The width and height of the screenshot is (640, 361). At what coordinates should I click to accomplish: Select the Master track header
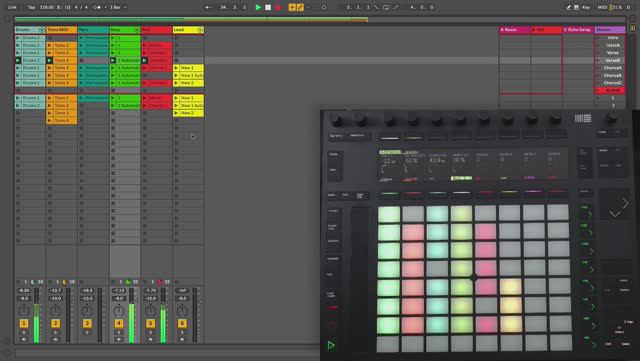pos(610,30)
